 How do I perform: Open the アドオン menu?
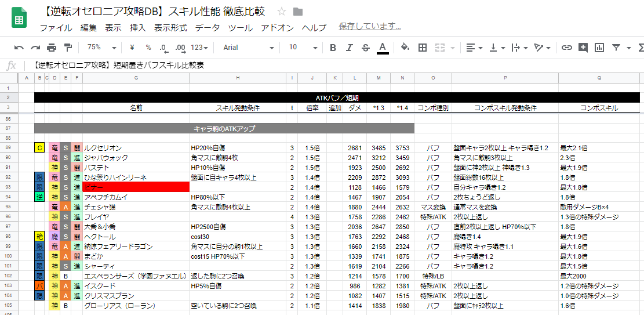coord(277,27)
